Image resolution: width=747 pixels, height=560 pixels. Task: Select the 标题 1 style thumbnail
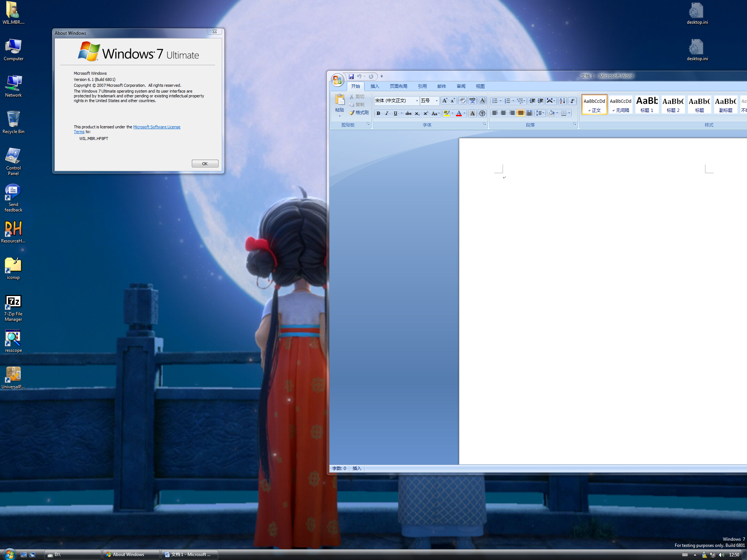(647, 104)
